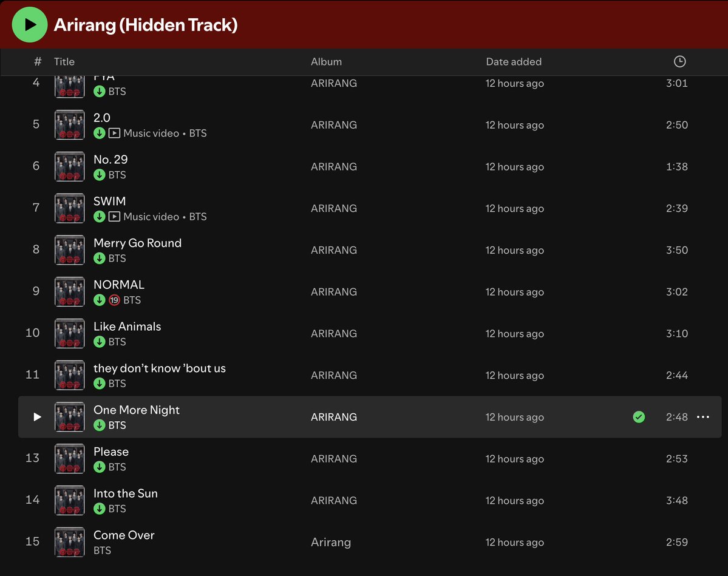Select the track title Come Over
The image size is (728, 576).
pos(124,535)
